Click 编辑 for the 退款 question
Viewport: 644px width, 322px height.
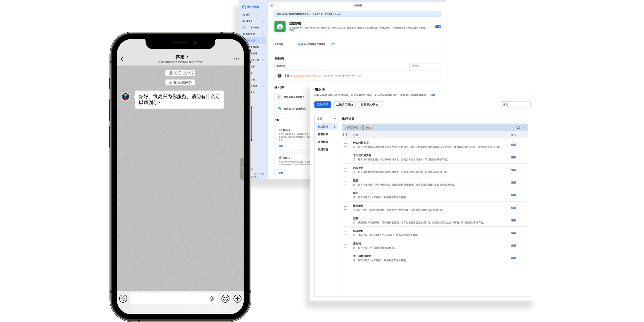pyautogui.click(x=514, y=220)
